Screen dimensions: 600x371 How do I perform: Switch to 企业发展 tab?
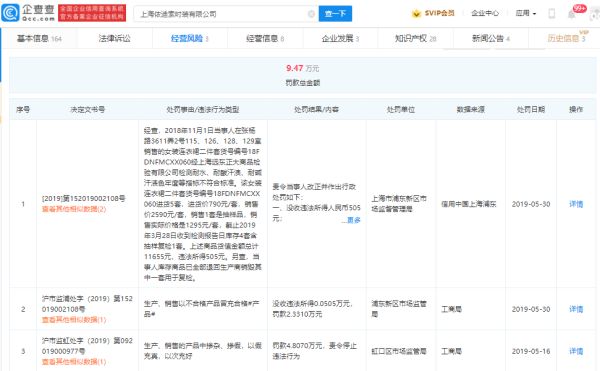340,38
